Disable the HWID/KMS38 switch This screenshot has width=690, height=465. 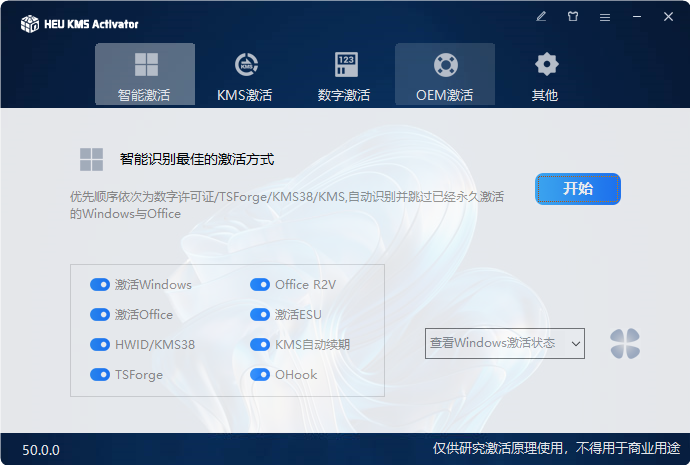click(100, 344)
